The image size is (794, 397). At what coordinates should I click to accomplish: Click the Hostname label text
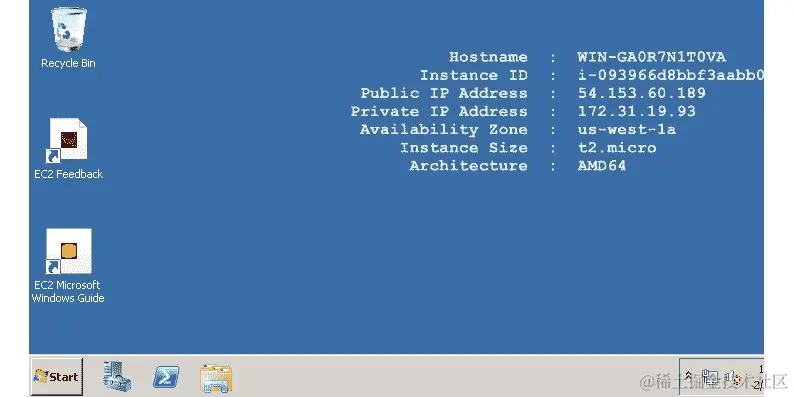point(489,57)
